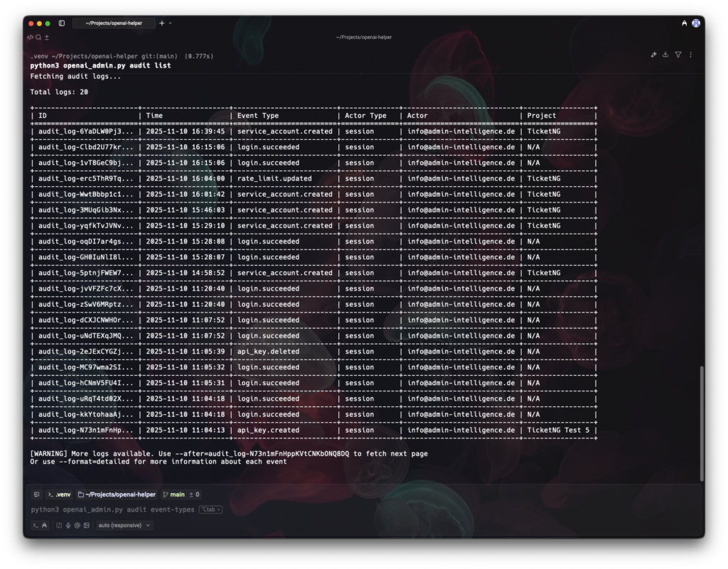Click the search magnifier icon in the sidebar

click(38, 37)
